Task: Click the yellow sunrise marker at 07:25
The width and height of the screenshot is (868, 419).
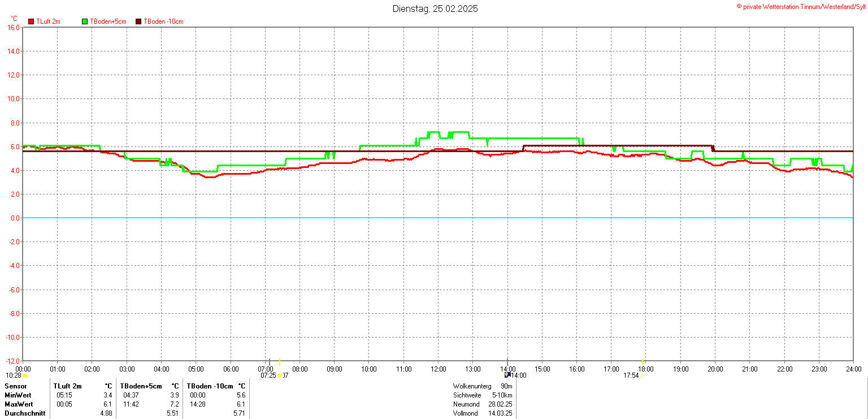Action: [x=280, y=375]
